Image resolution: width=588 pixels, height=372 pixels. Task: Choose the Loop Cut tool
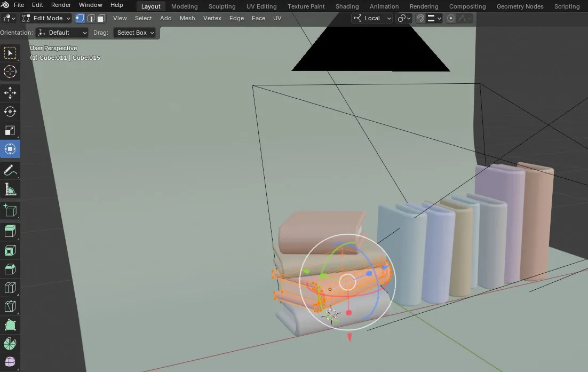point(10,288)
